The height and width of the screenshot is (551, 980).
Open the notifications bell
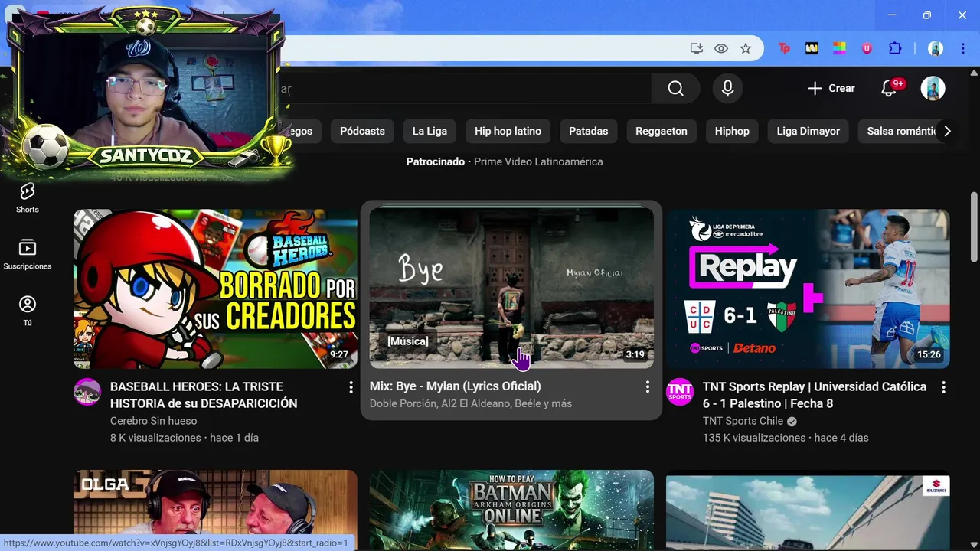pyautogui.click(x=889, y=88)
